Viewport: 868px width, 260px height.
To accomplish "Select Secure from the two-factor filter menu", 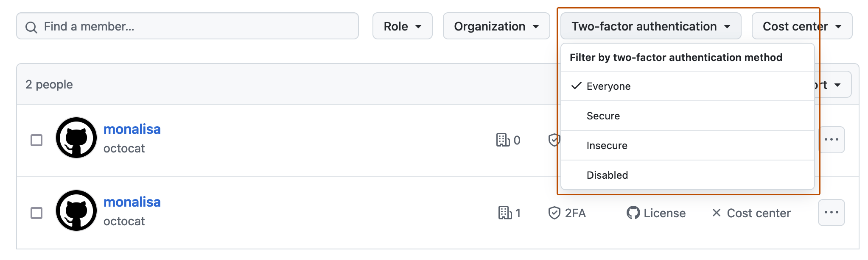I will coord(603,116).
